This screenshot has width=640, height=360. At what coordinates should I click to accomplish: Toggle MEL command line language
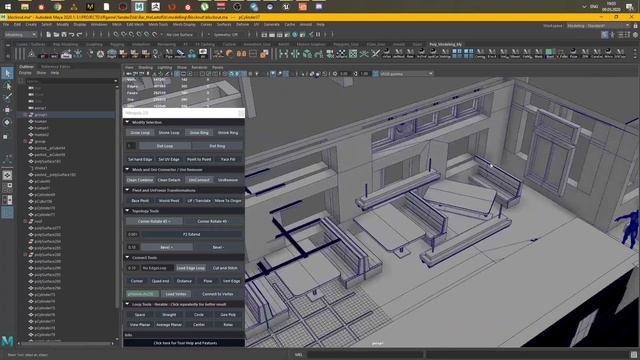(x=299, y=355)
